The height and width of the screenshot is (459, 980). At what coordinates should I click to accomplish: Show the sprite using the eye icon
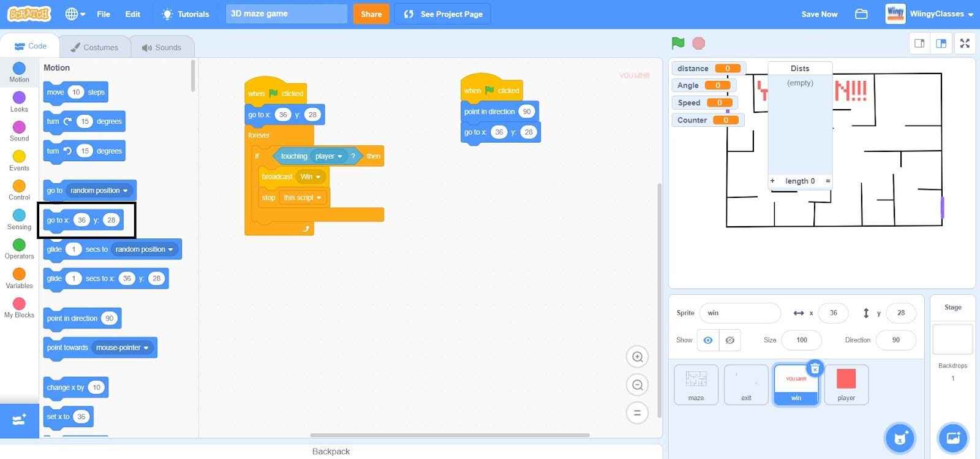click(707, 340)
